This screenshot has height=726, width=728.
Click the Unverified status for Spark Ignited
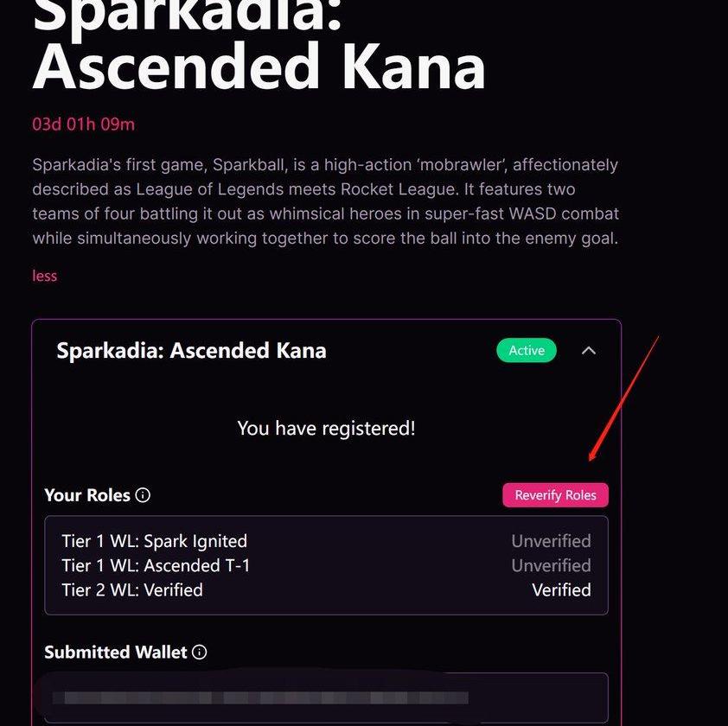pos(551,542)
